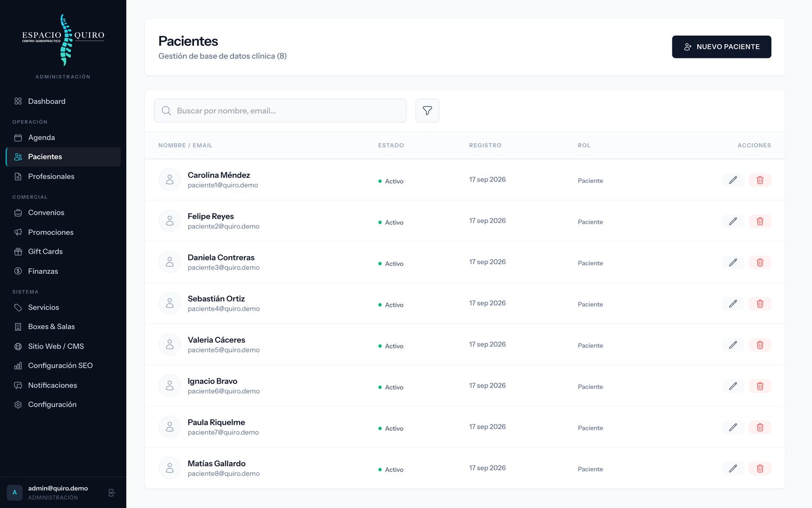
Task: Edit Felipe Reyes with the pencil icon
Action: [733, 221]
